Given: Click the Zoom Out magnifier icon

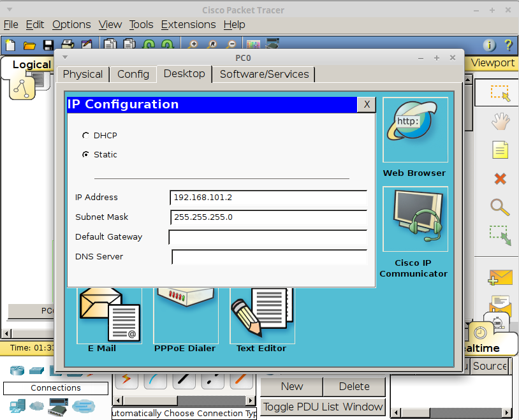Looking at the screenshot, I should point(231,44).
